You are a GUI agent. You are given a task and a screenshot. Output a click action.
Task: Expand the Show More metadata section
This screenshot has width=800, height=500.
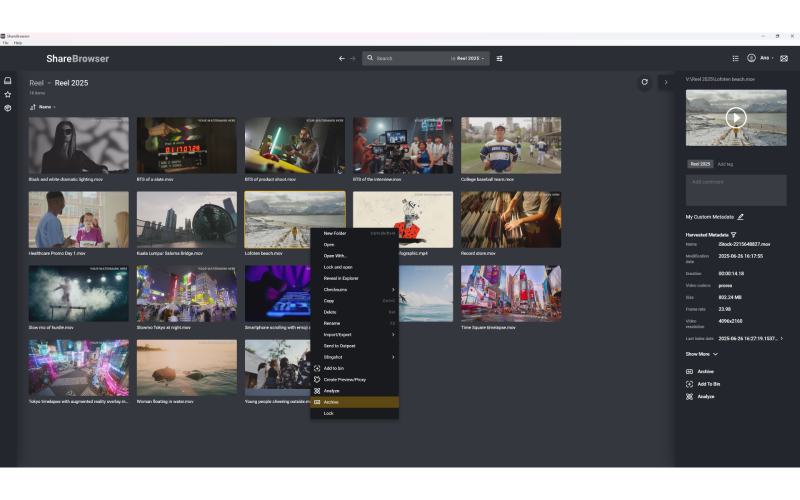pyautogui.click(x=702, y=354)
